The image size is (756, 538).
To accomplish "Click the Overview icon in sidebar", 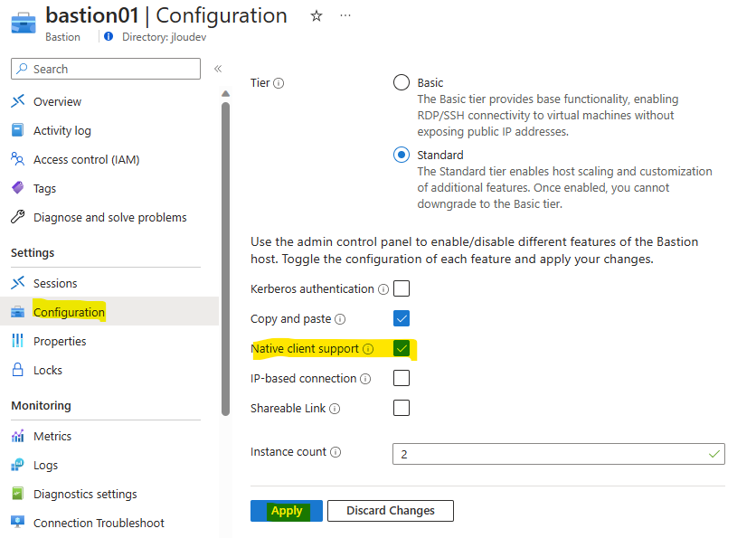I will click(x=18, y=101).
